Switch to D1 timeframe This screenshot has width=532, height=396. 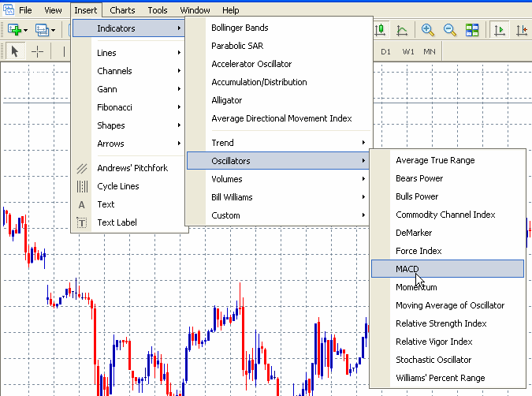pos(385,51)
